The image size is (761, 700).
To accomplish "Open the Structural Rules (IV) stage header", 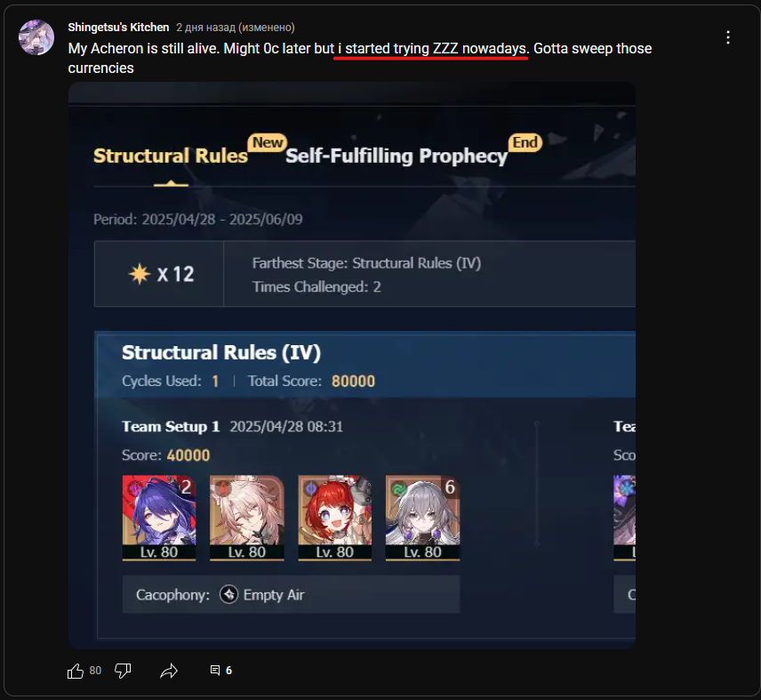I will [x=365, y=365].
